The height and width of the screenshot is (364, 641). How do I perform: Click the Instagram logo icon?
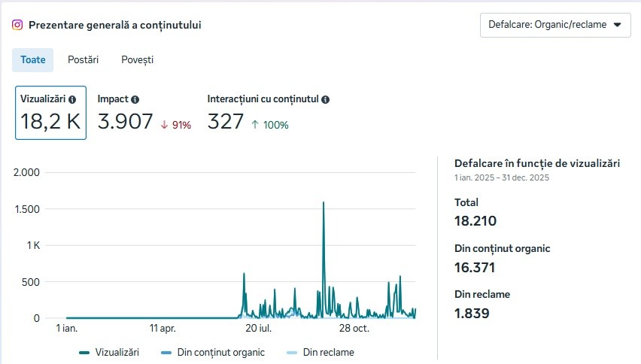coord(17,25)
